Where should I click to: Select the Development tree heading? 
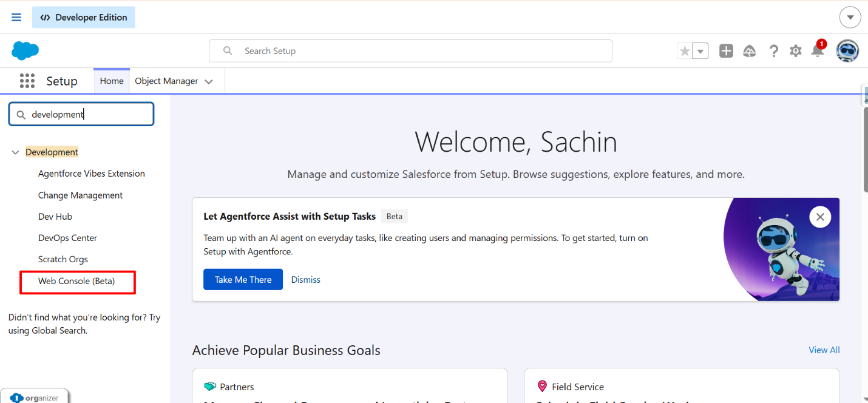pyautogui.click(x=52, y=152)
